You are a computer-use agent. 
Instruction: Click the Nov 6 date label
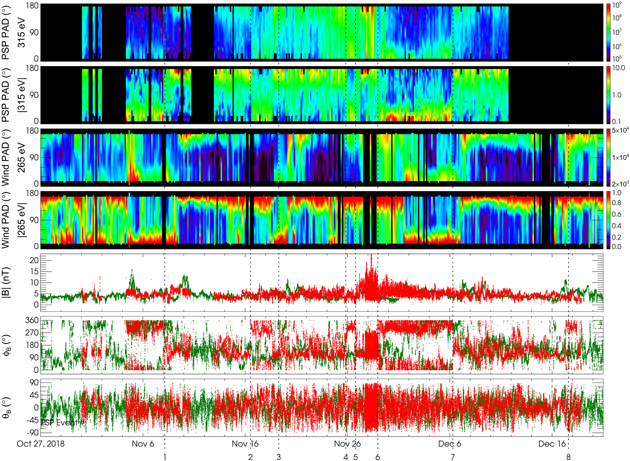click(x=143, y=443)
